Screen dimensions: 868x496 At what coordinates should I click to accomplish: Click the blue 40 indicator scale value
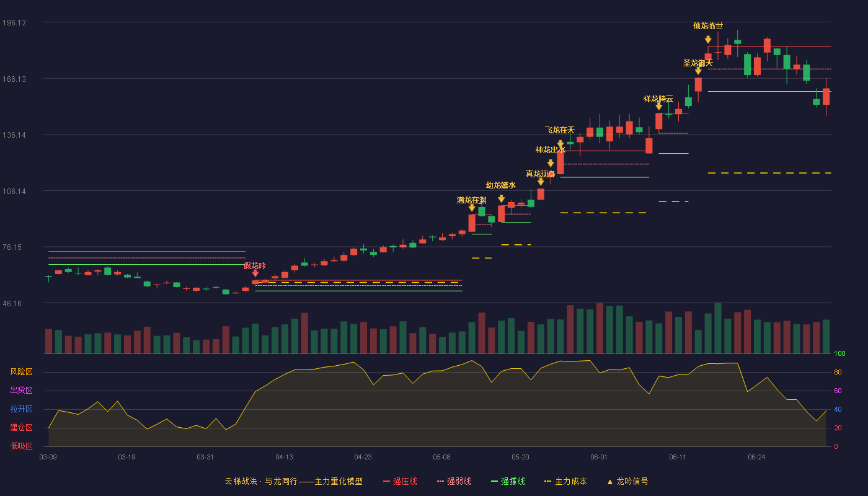pos(838,409)
